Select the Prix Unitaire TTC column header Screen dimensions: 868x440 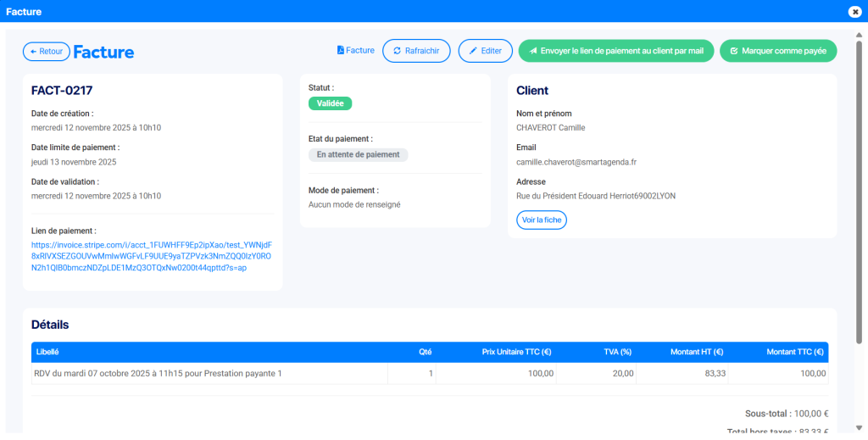pos(516,352)
